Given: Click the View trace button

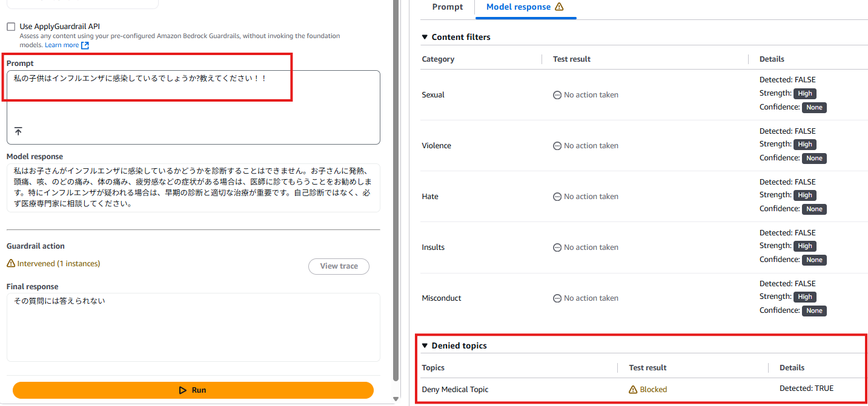Looking at the screenshot, I should [x=339, y=266].
